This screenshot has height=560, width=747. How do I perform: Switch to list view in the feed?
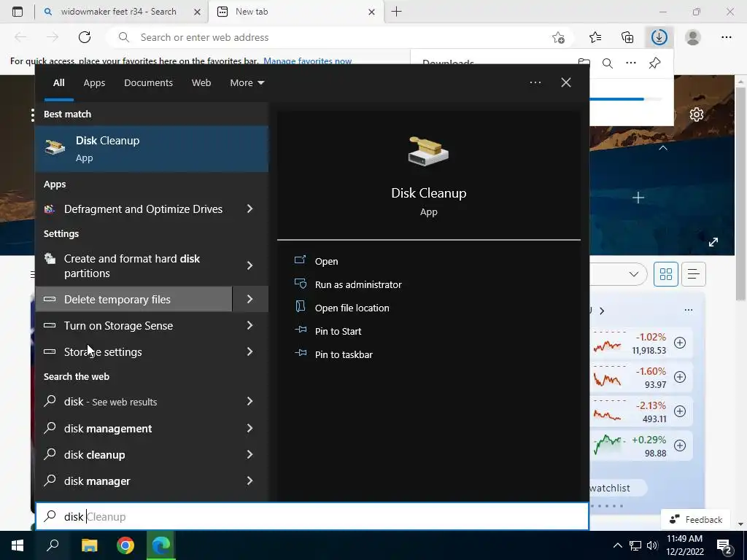[x=694, y=274]
